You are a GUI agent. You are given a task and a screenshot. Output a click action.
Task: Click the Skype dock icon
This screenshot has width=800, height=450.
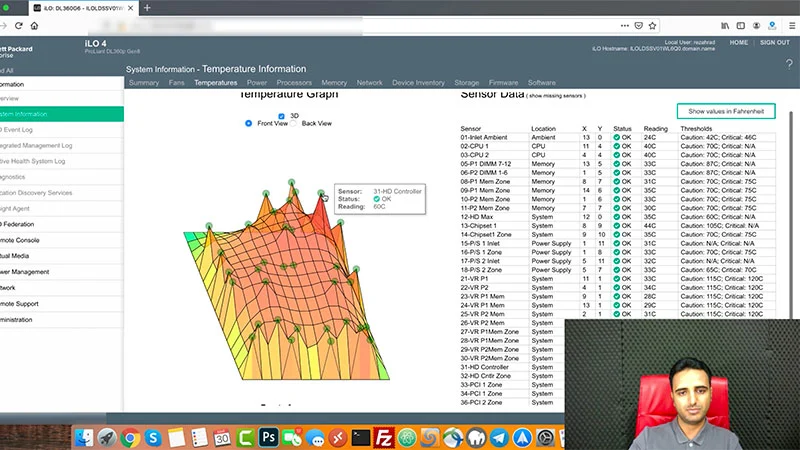pos(153,437)
